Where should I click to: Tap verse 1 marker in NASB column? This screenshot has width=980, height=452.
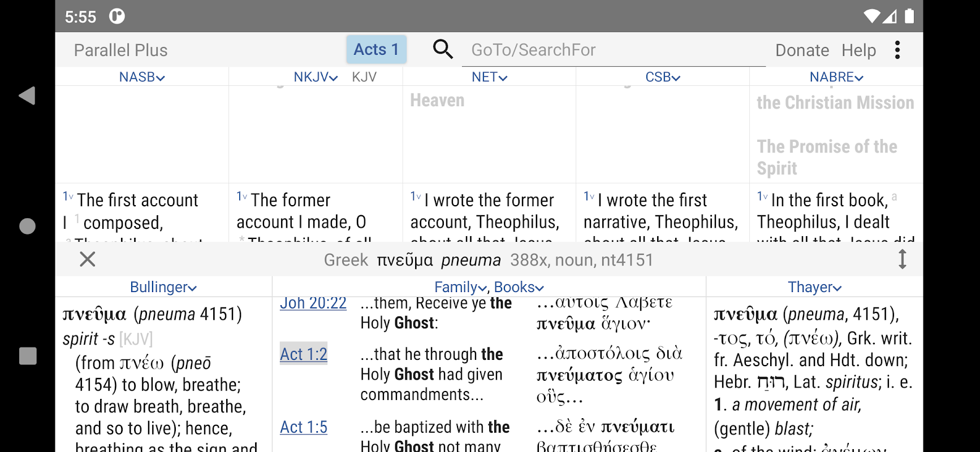pyautogui.click(x=68, y=197)
